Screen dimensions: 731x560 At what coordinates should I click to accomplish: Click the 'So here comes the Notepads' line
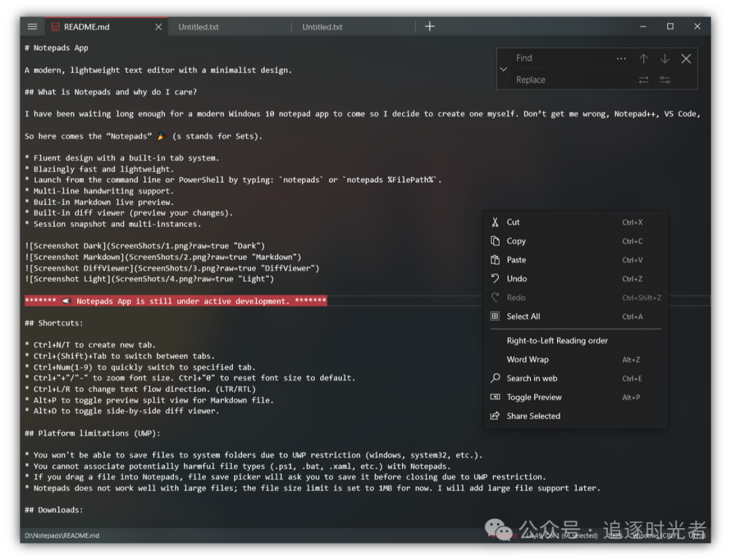click(143, 136)
